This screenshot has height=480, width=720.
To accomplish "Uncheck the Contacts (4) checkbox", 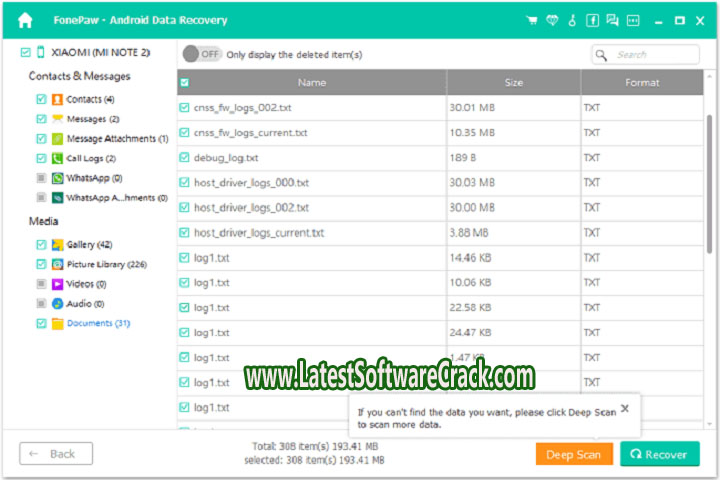I will pos(41,99).
